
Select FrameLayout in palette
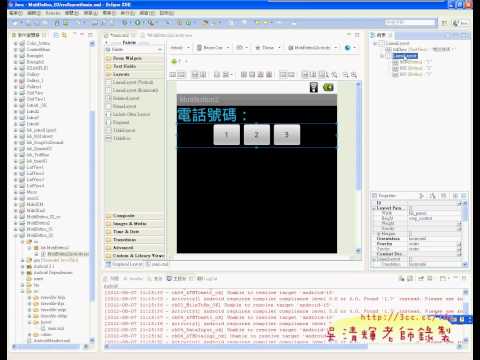point(121,106)
